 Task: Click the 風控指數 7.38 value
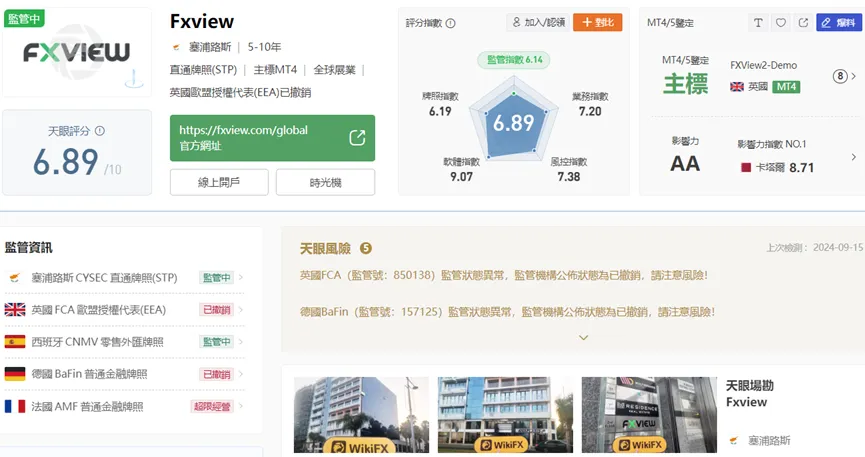[569, 177]
